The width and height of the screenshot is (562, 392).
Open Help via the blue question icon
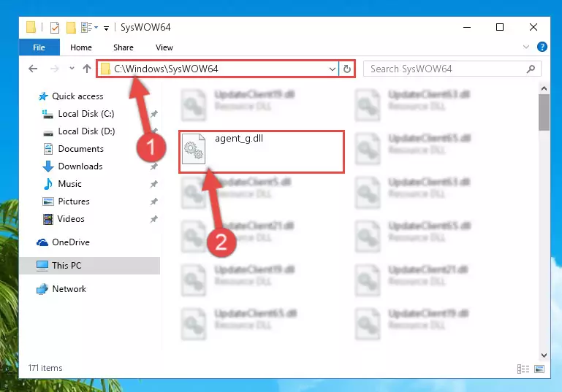(542, 47)
